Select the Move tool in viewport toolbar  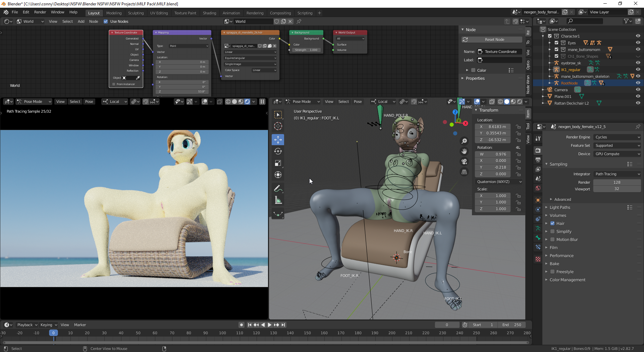(x=278, y=139)
